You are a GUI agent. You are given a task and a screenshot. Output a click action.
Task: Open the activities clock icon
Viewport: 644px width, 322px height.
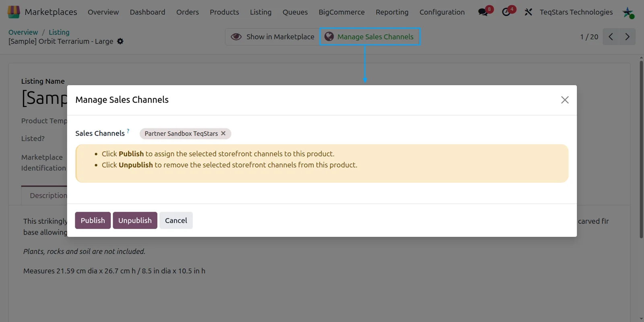coord(506,12)
